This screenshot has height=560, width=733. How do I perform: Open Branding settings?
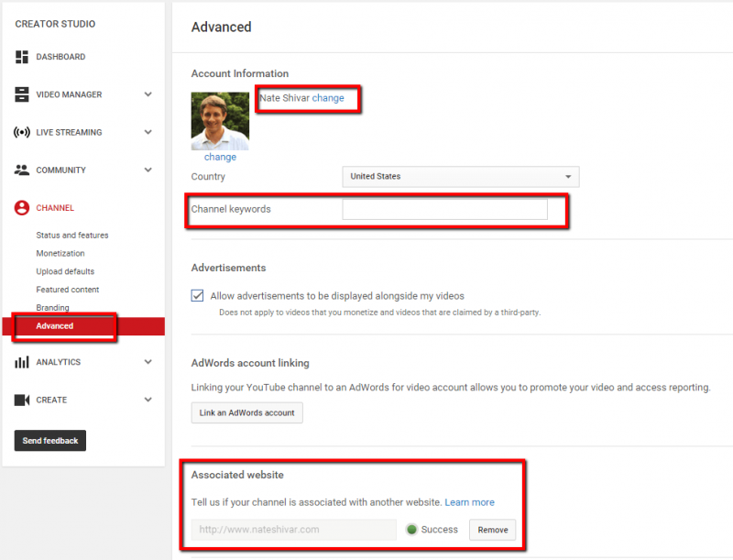pos(52,308)
